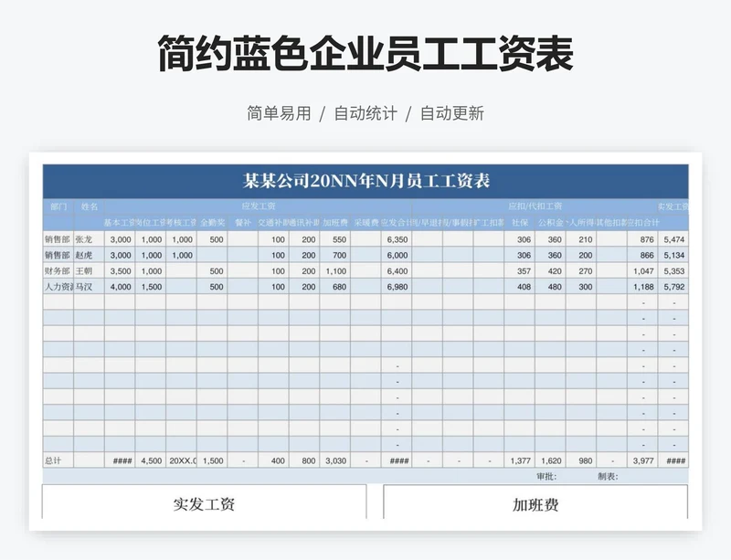The image size is (731, 560).
Task: Click 马汉's department cell "人力资源"
Action: pyautogui.click(x=58, y=287)
